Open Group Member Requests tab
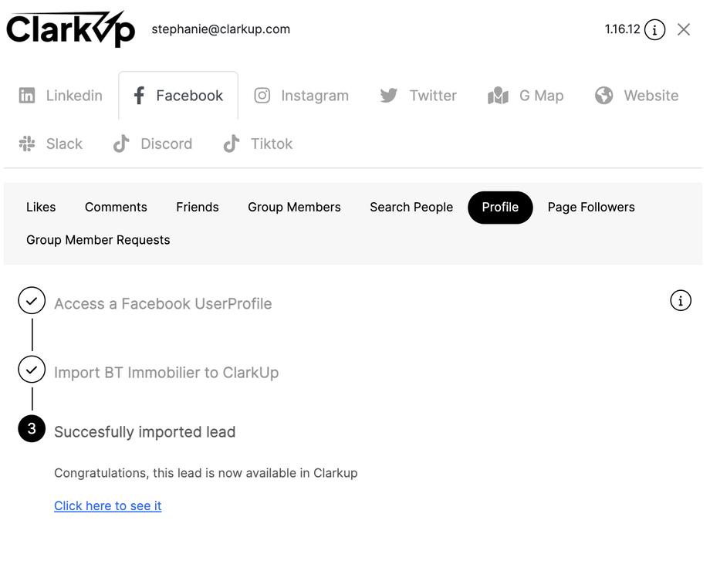710x588 pixels. (x=98, y=240)
